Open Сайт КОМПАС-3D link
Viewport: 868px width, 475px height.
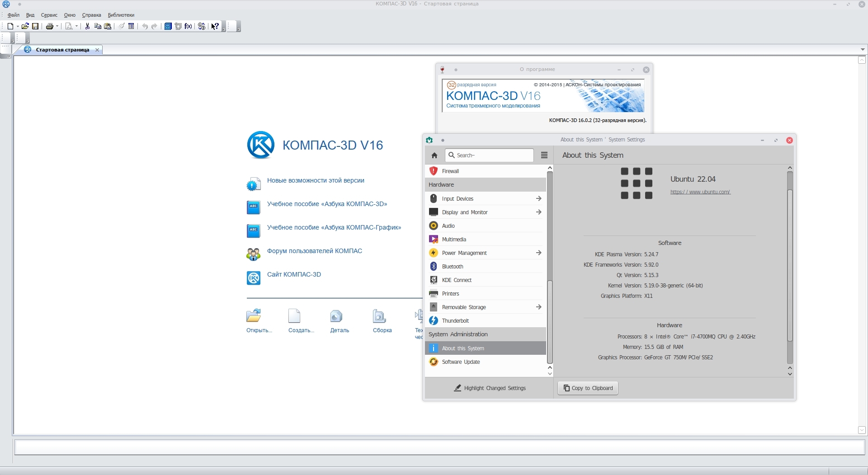tap(294, 274)
